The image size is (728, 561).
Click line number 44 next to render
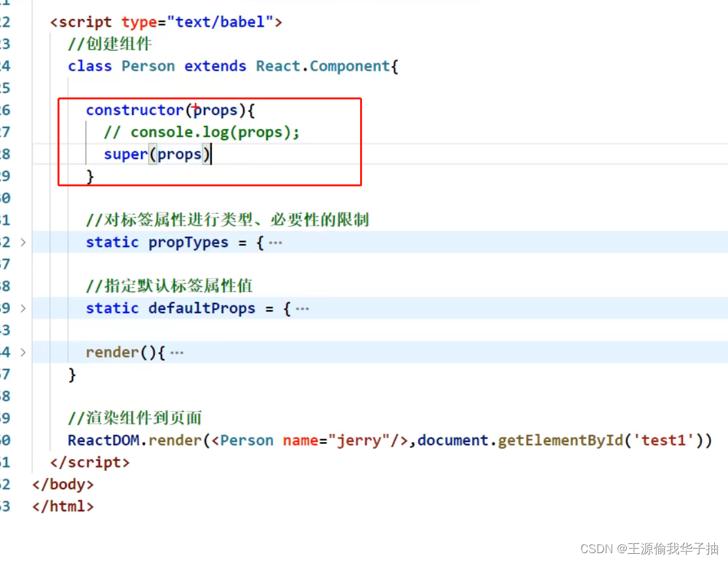pyautogui.click(x=7, y=352)
